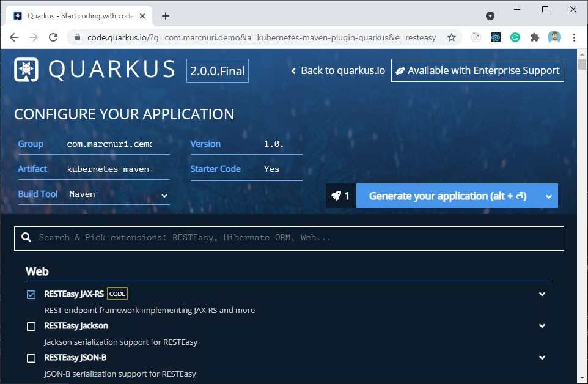Click 'JSON-B serialization support for RESTEasy' text
The width and height of the screenshot is (588, 384).
click(120, 374)
